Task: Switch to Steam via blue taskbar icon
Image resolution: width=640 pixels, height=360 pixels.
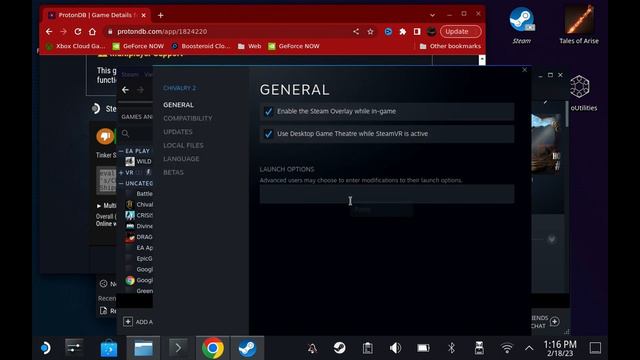Action: click(247, 348)
